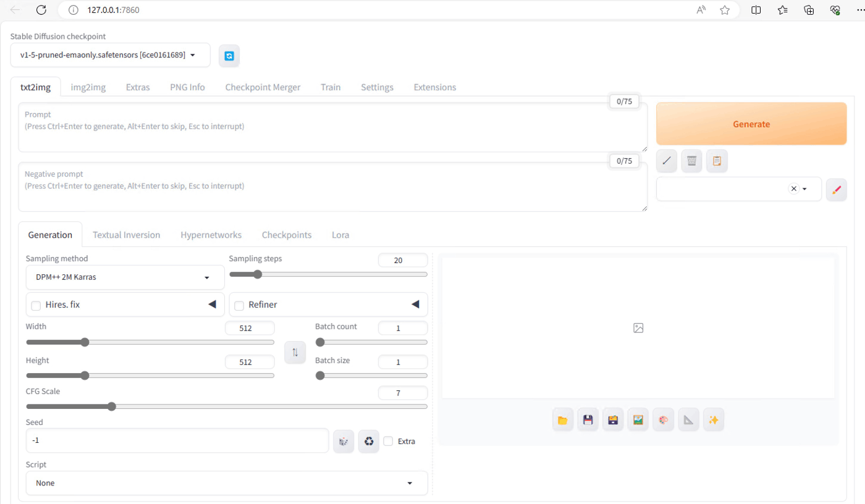Clear the prompt with the trash icon
865x504 pixels.
pyautogui.click(x=692, y=161)
